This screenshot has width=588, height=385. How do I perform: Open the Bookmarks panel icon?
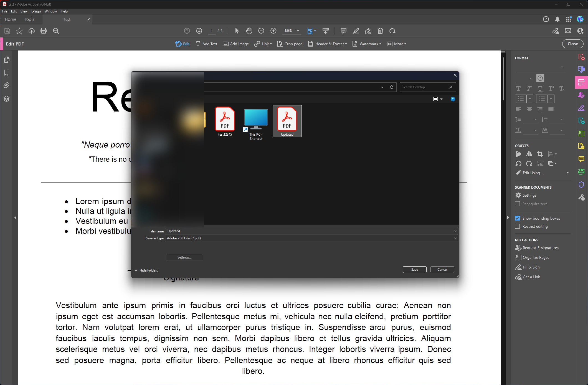click(6, 73)
